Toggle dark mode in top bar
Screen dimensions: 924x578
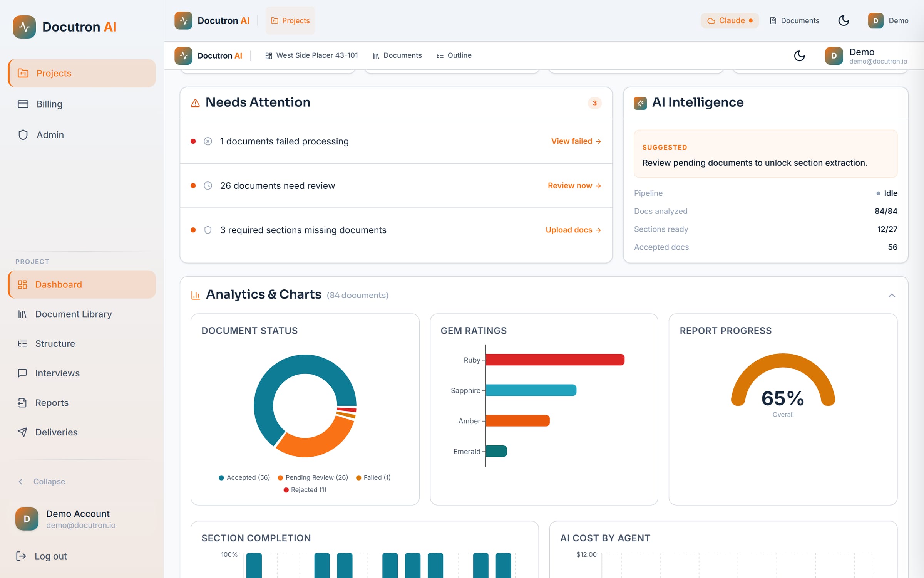pyautogui.click(x=844, y=20)
